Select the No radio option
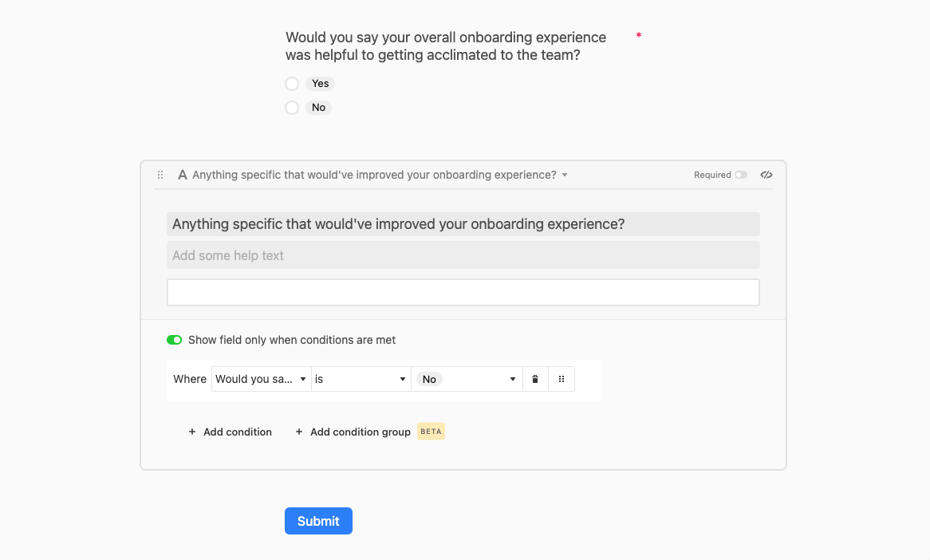The image size is (930, 560). pos(292,108)
